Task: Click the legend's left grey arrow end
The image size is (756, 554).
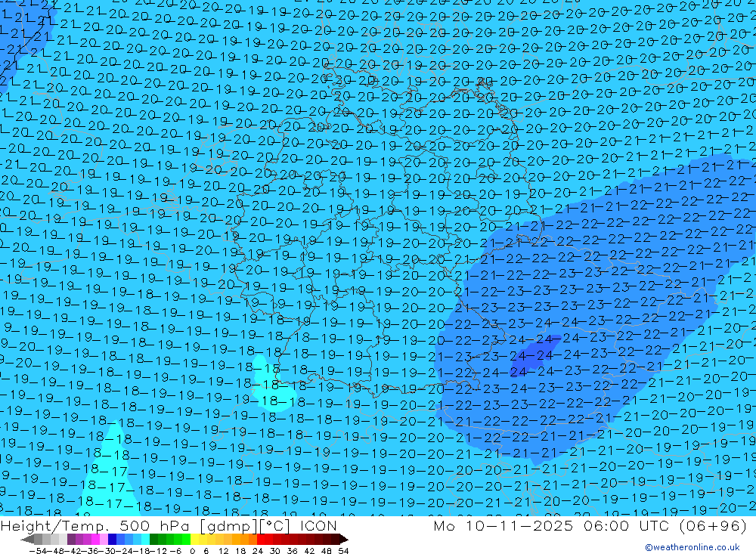Action: pyautogui.click(x=27, y=540)
